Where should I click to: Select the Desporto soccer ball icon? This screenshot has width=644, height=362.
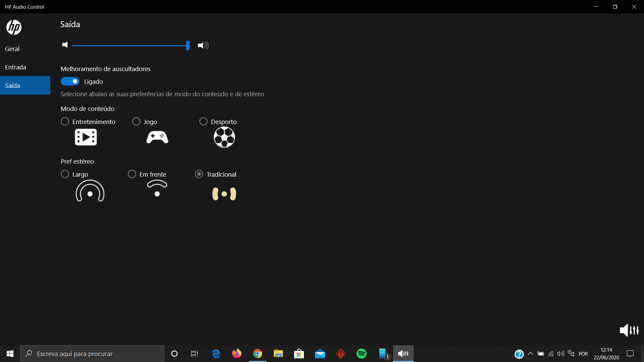point(224,137)
